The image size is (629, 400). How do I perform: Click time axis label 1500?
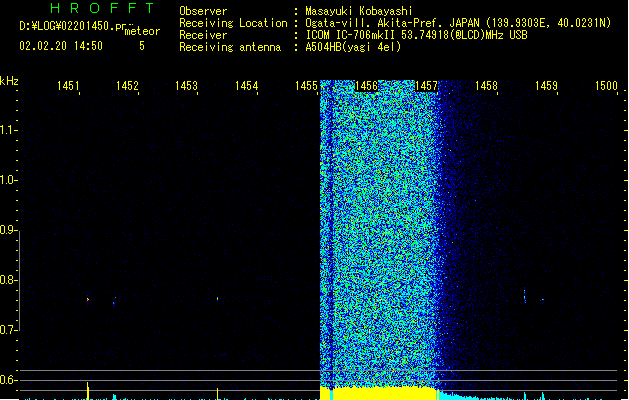point(606,85)
